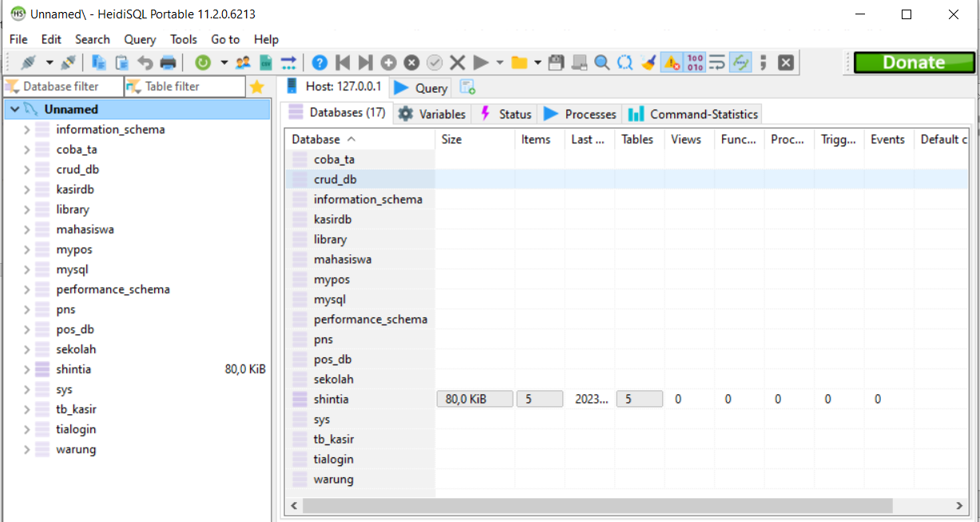This screenshot has width=980, height=522.
Task: Click the Undo arrow icon
Action: 145,62
